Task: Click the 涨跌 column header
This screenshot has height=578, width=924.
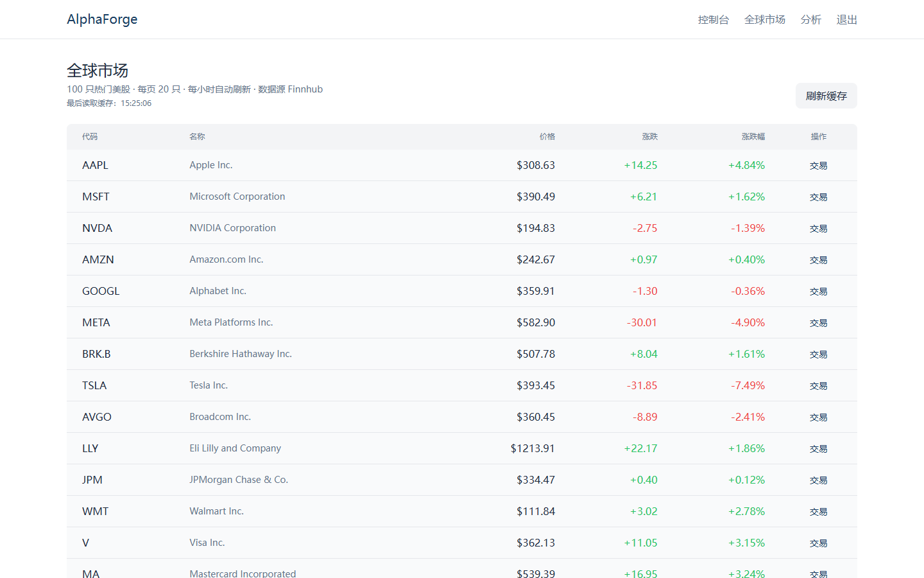Action: (649, 137)
